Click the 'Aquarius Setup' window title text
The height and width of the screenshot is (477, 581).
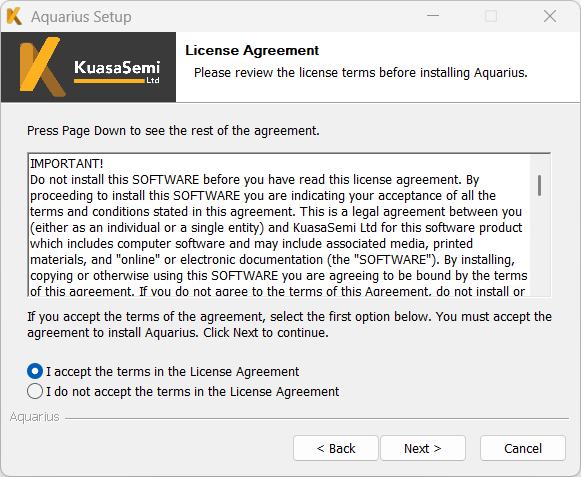coord(81,17)
